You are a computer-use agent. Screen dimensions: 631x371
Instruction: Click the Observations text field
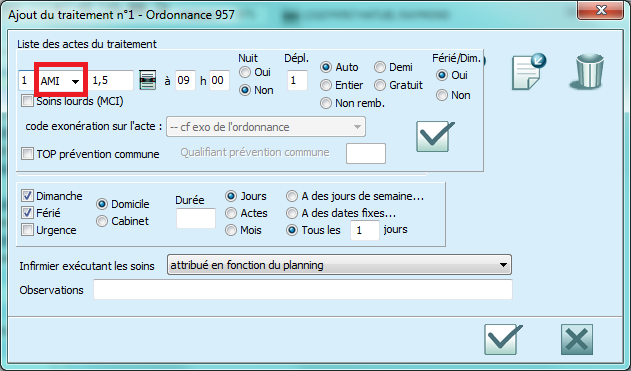coord(303,290)
